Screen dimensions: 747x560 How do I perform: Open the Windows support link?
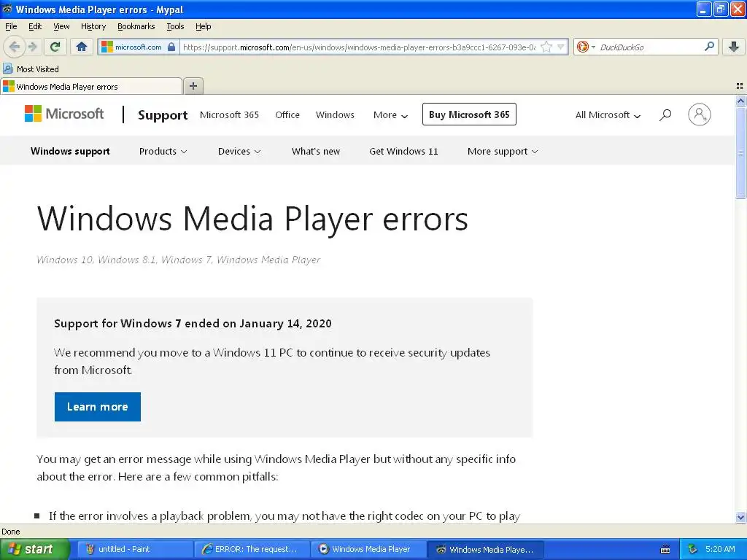(70, 151)
